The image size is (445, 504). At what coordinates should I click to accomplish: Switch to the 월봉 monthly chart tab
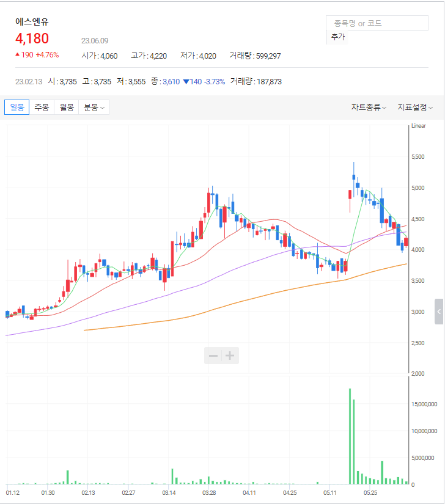[67, 107]
